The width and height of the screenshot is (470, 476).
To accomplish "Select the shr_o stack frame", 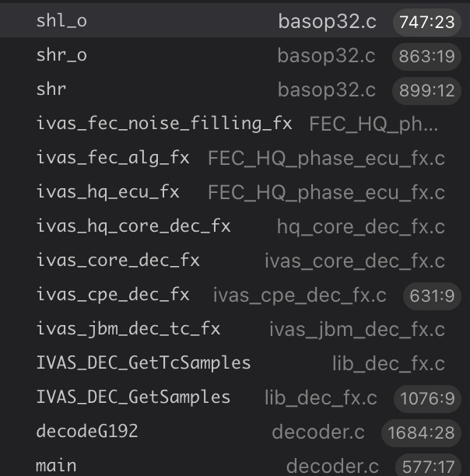I will 62,55.
